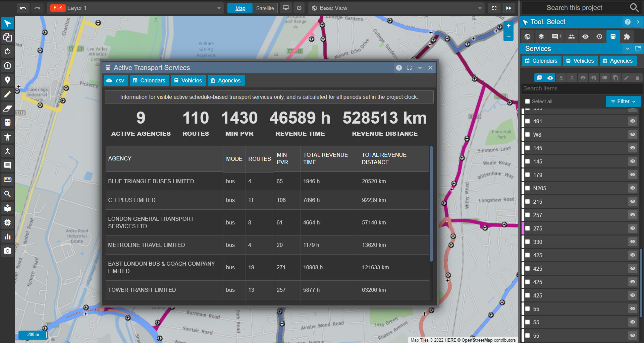Select the eraser tool
The image size is (644, 343).
click(x=7, y=109)
